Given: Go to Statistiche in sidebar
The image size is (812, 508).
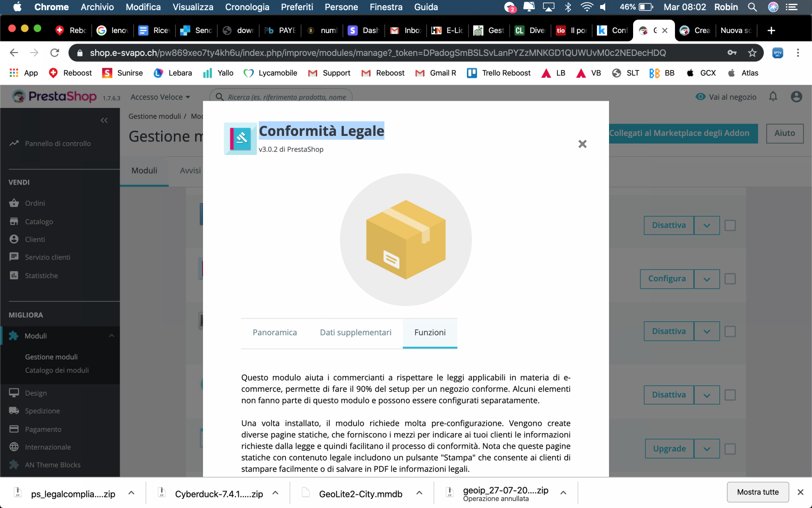Looking at the screenshot, I should click(x=41, y=276).
